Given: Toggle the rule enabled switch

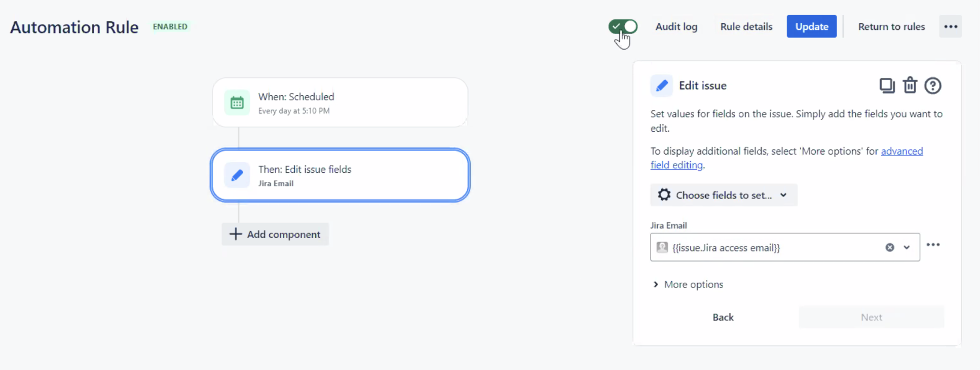Looking at the screenshot, I should click(x=623, y=26).
